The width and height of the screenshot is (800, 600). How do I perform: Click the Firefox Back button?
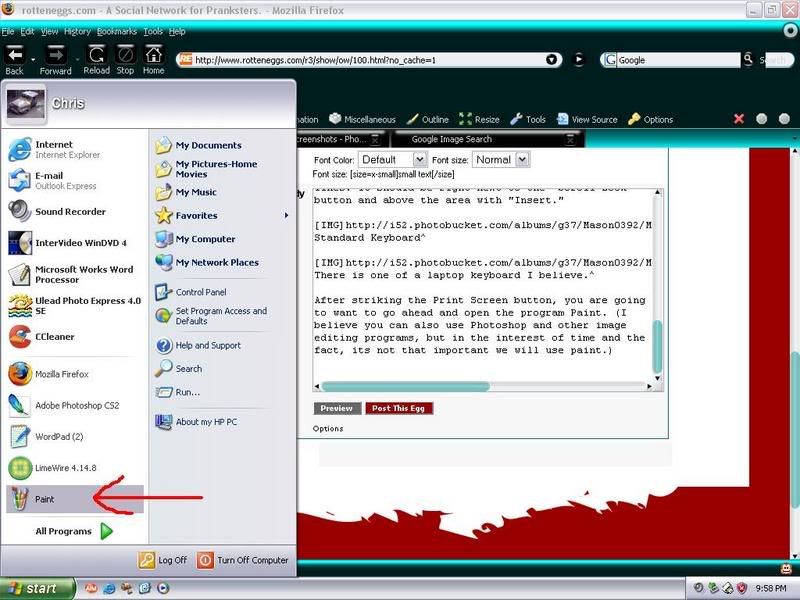coord(14,60)
